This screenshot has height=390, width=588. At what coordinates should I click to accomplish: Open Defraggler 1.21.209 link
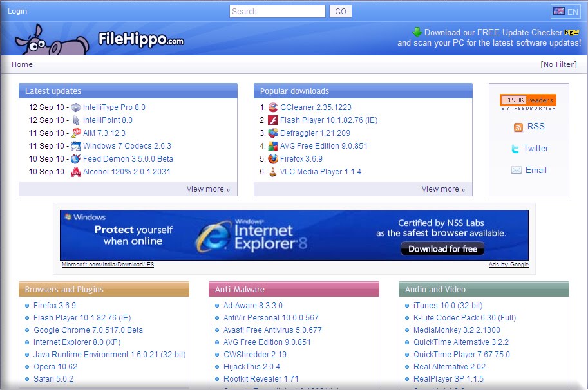[x=315, y=133]
